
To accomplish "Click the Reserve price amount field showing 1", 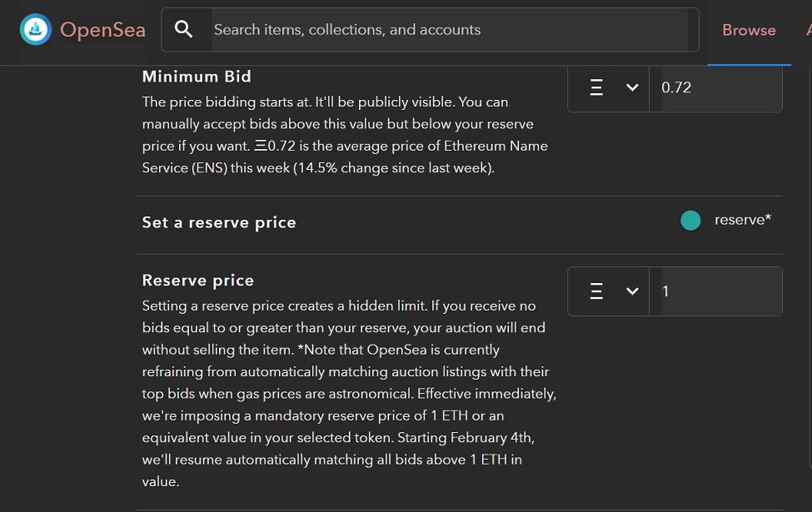I will click(x=715, y=291).
